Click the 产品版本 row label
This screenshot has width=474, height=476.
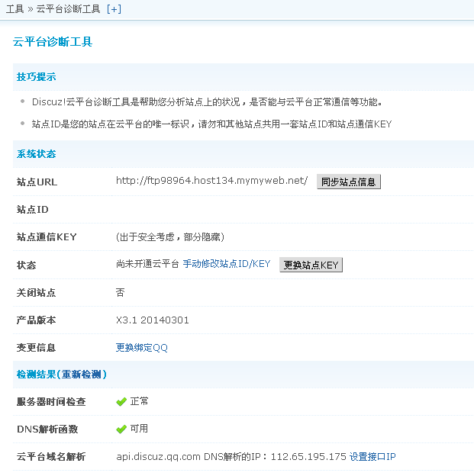point(36,320)
